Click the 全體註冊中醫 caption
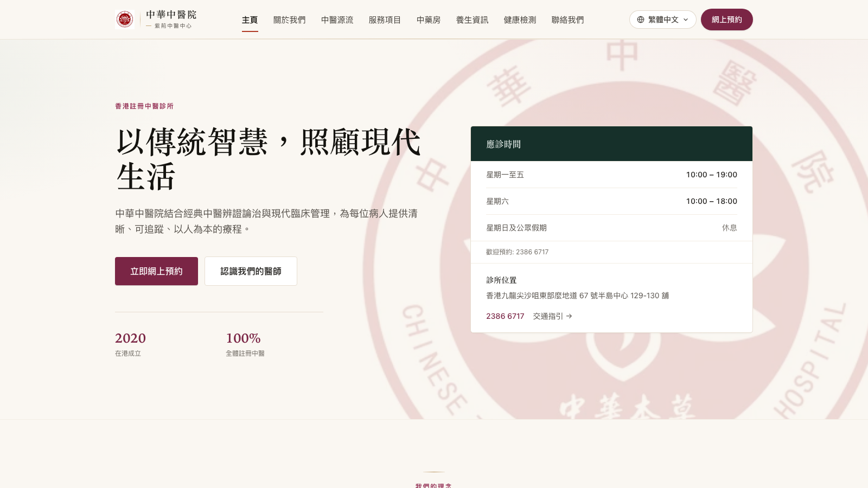Viewport: 868px width, 488px height. (245, 354)
